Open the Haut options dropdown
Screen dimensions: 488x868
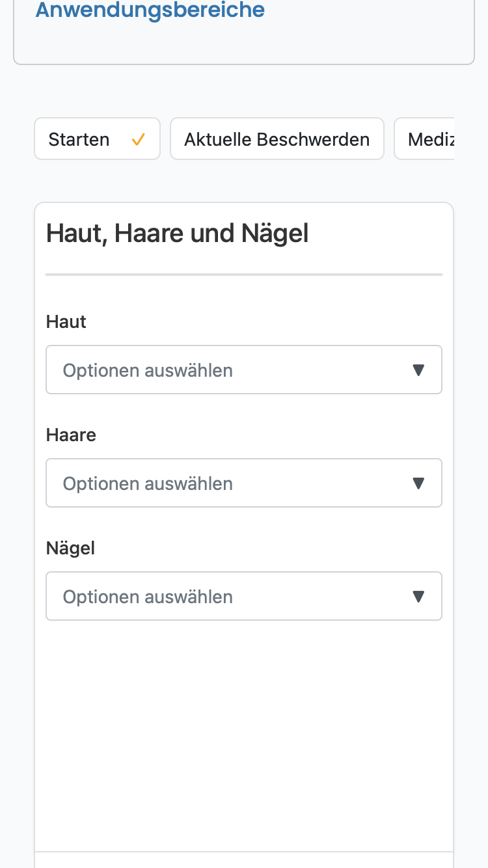[x=244, y=370]
